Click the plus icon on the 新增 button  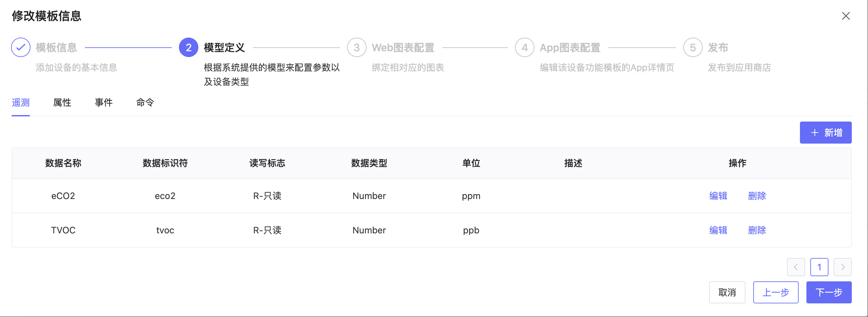pyautogui.click(x=815, y=132)
